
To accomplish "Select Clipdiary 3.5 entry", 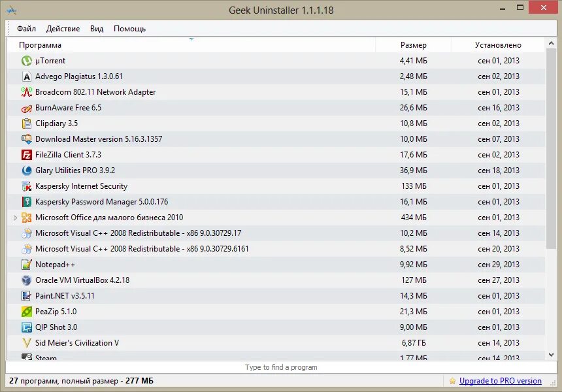I will (x=57, y=123).
